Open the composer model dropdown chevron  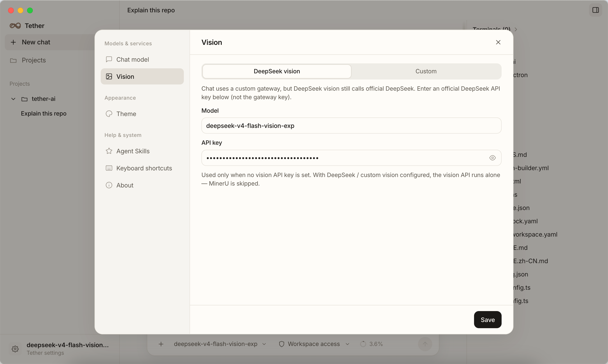coord(264,344)
